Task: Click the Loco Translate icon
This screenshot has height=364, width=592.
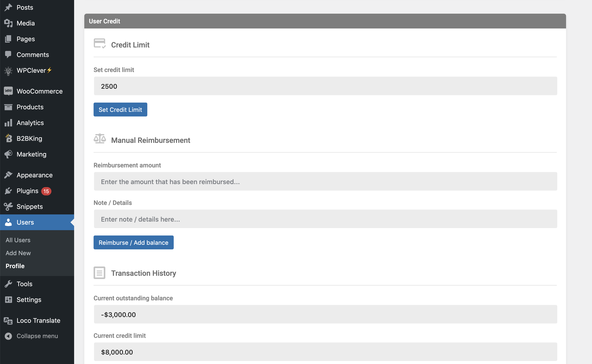Action: click(x=8, y=320)
